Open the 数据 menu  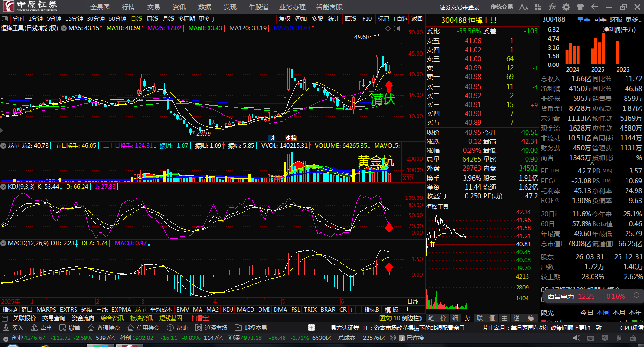pos(205,7)
